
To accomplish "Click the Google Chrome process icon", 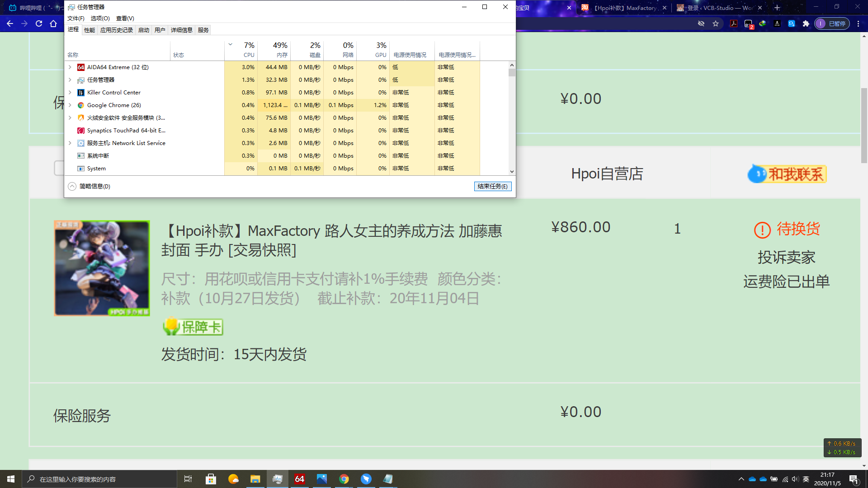I will 81,105.
